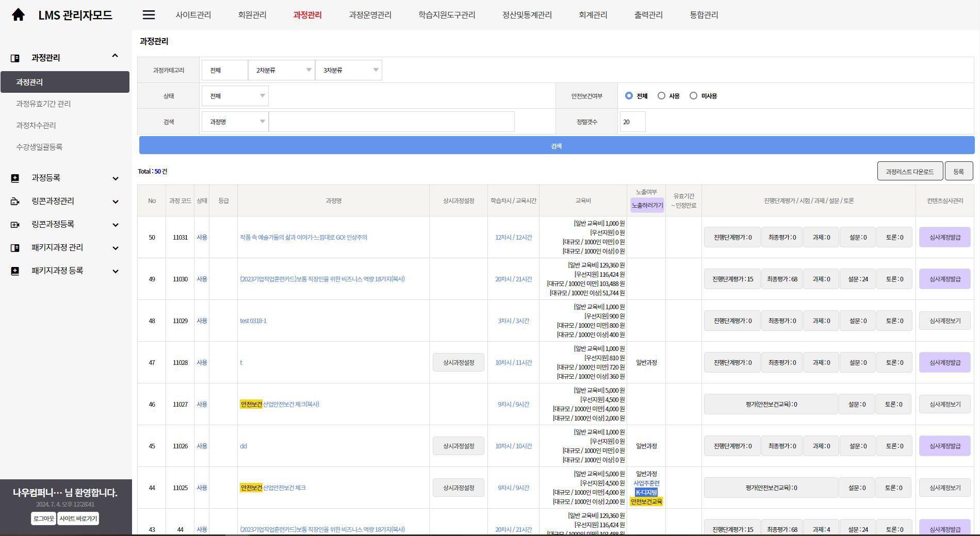
Task: Click the 과정등록 sidebar icon
Action: tap(15, 178)
